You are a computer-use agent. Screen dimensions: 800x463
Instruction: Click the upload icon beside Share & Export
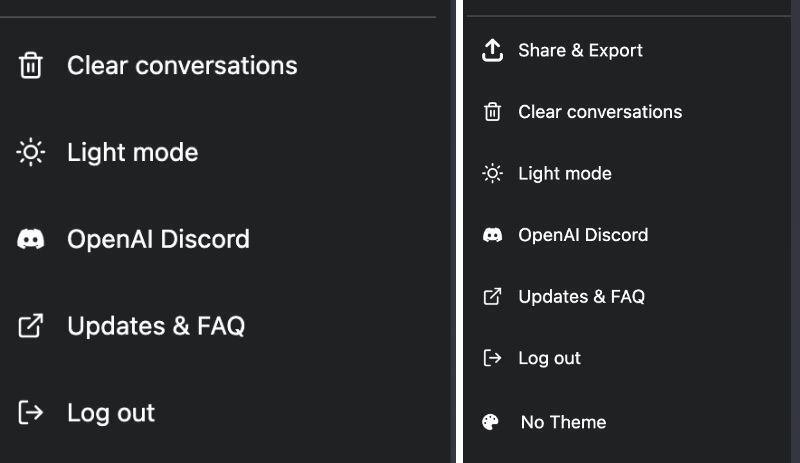491,51
